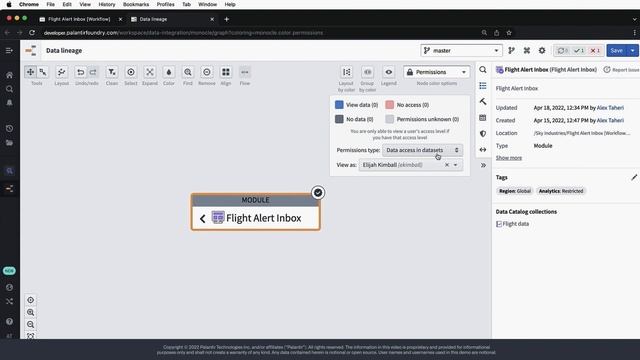Open the build hammer panel icon
Image resolution: width=640 pixels, height=360 pixels.
pyautogui.click(x=483, y=102)
